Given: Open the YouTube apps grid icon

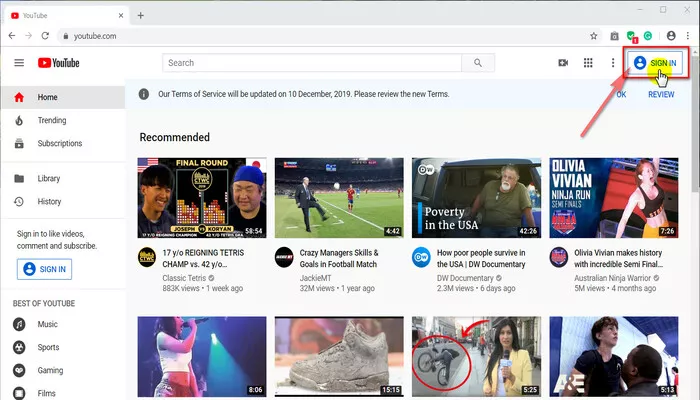Looking at the screenshot, I should click(x=588, y=63).
